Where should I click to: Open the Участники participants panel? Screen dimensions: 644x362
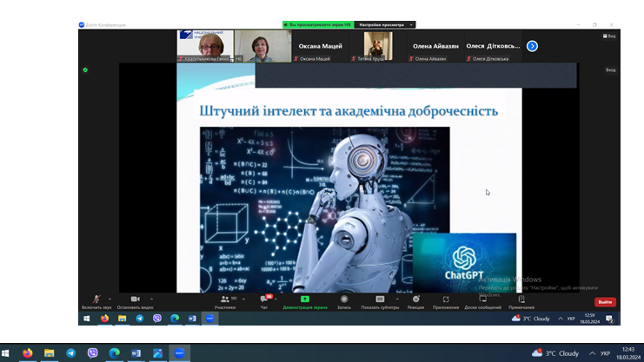tap(225, 299)
